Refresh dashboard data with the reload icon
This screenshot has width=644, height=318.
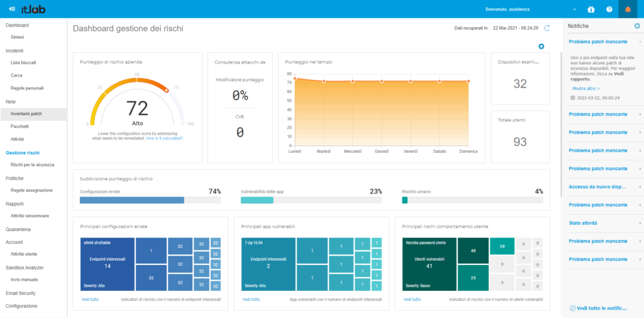coord(547,28)
